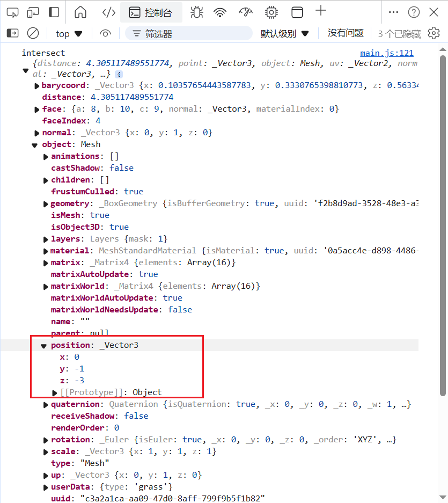Open the Welcome home tab icon
The image size is (448, 503).
coord(80,12)
